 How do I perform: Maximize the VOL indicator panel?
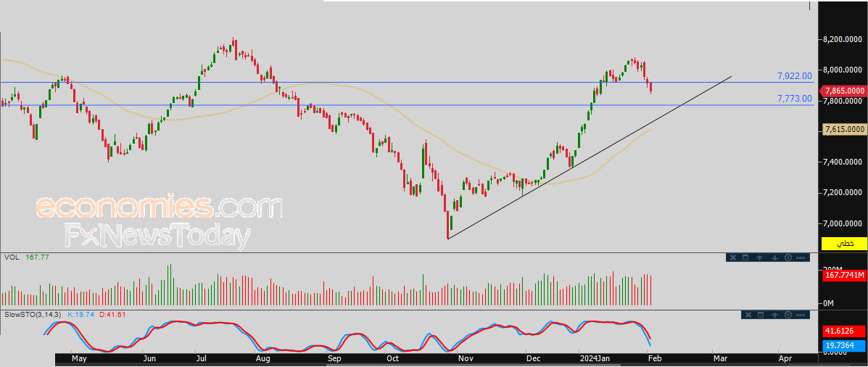click(x=745, y=257)
